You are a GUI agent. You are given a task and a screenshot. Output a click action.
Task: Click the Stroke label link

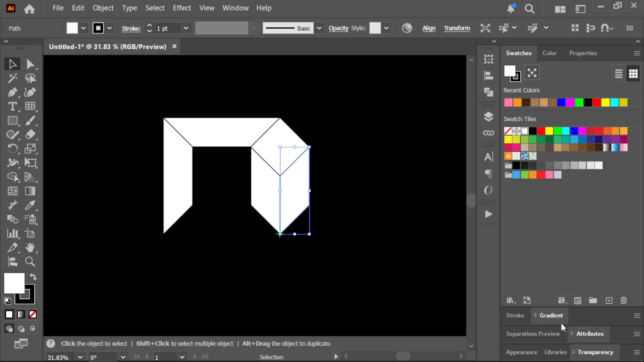(131, 28)
